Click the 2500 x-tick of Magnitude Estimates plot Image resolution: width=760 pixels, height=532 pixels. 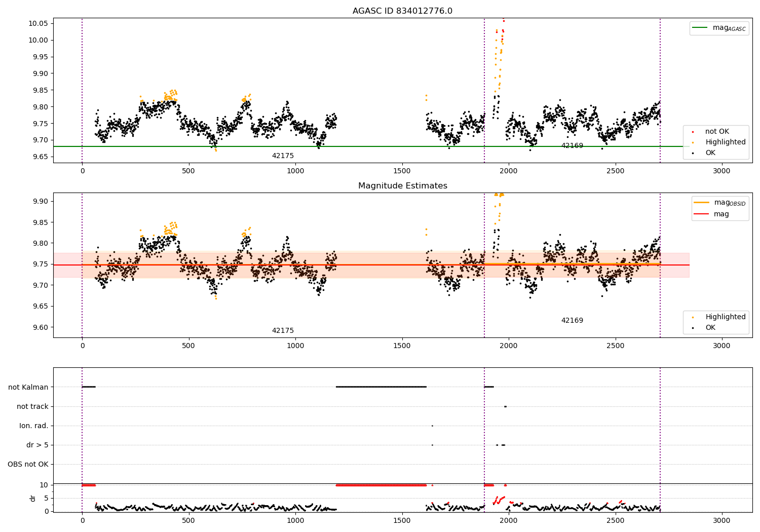click(x=615, y=346)
